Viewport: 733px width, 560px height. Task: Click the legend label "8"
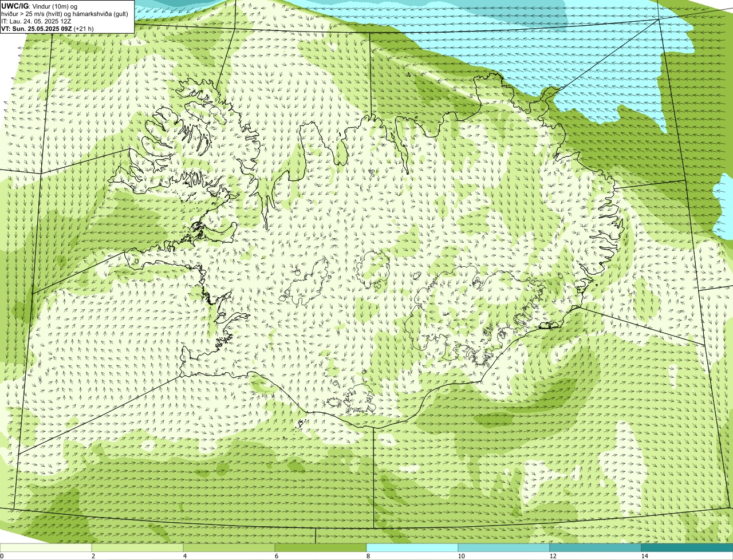coord(368,556)
